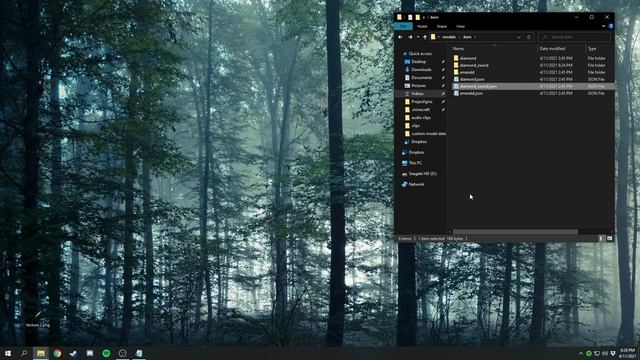Go forward with the Forward arrow
640x360 pixels.
[x=410, y=37]
